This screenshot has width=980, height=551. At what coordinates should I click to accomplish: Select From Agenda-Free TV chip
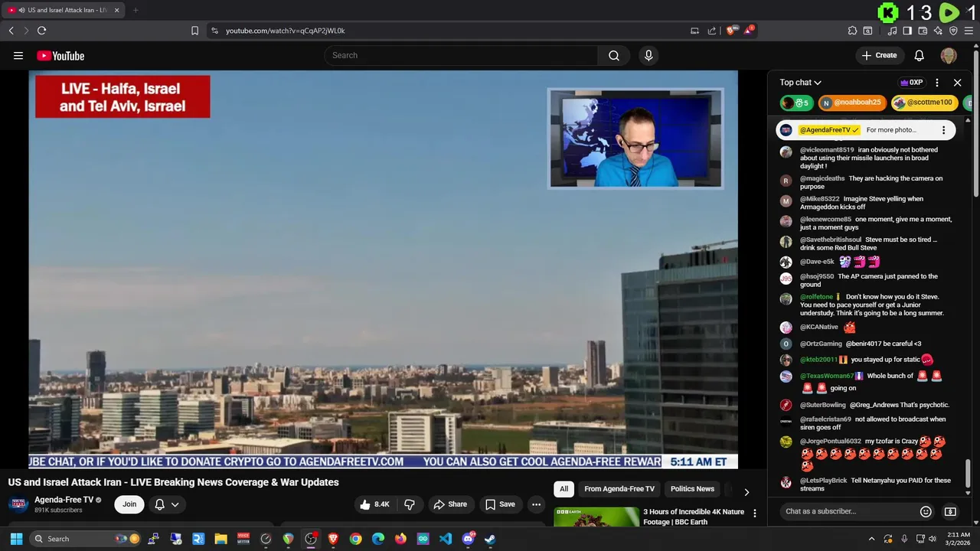coord(619,489)
